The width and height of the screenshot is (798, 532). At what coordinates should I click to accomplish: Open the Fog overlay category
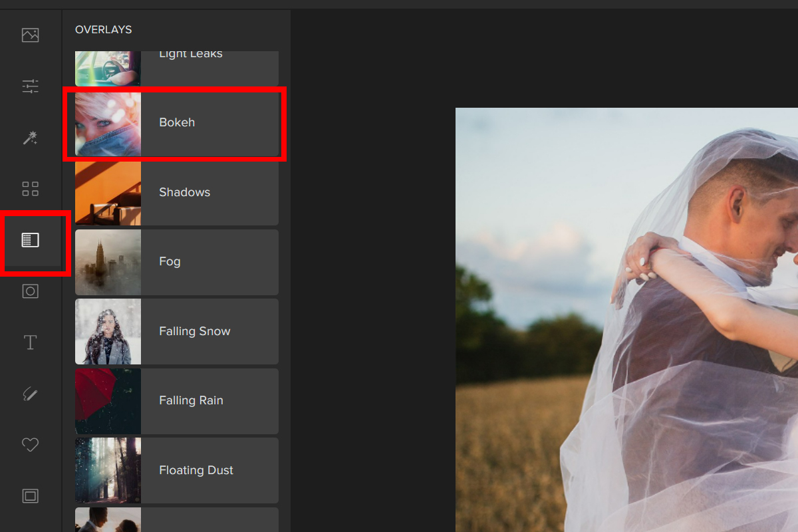(x=170, y=262)
